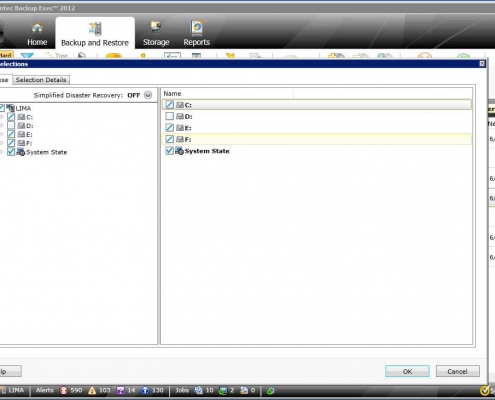Screen dimensions: 495x400
Task: Click the OK button
Action: (407, 371)
